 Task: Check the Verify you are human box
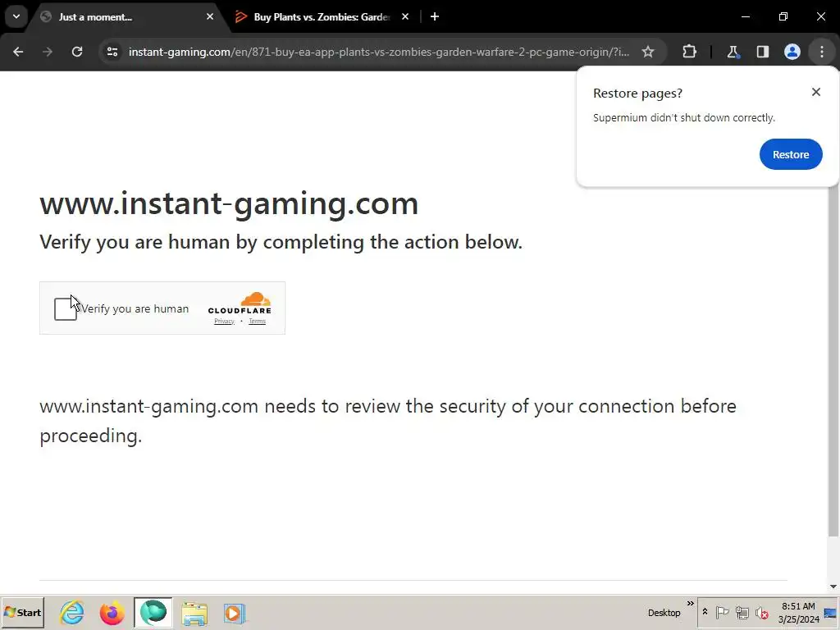(x=66, y=309)
